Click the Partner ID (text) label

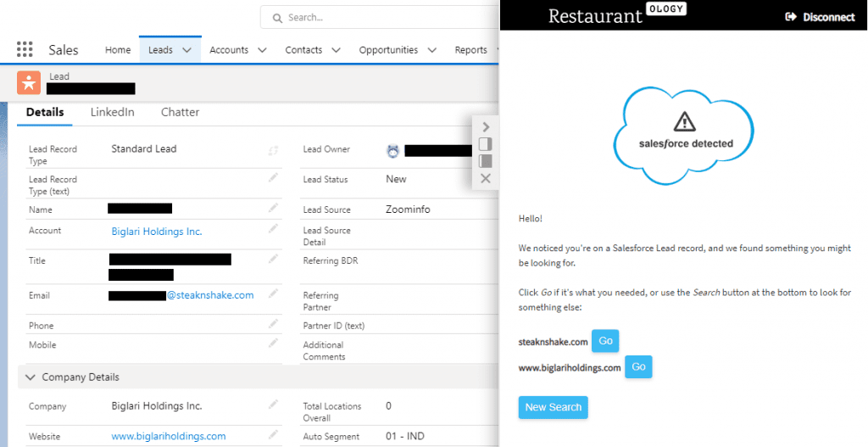pos(334,326)
